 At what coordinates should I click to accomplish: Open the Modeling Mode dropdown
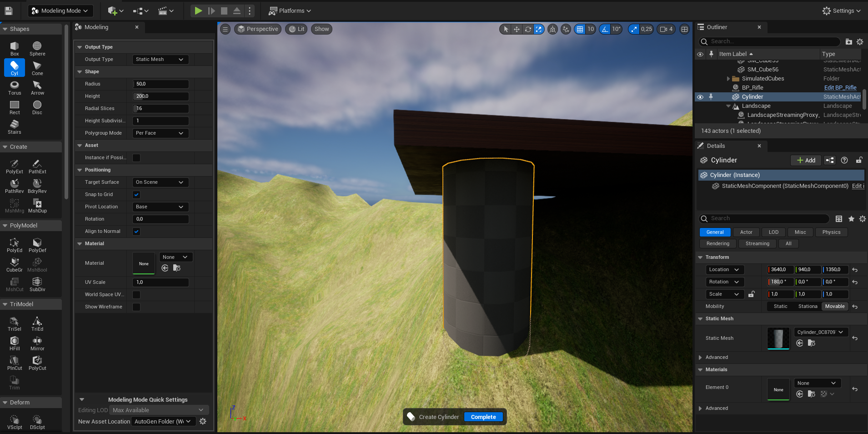point(60,10)
